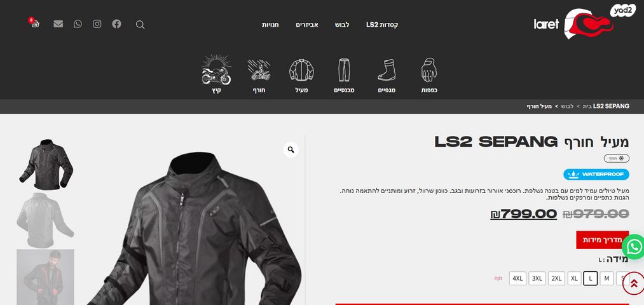Screen dimensions: 644x305
Task: Open the size guide מדריך מידות button
Action: (603, 240)
